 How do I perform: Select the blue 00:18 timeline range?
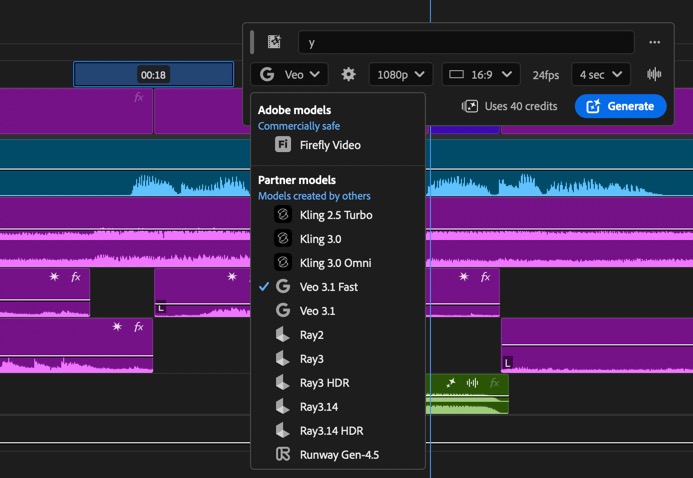click(153, 74)
